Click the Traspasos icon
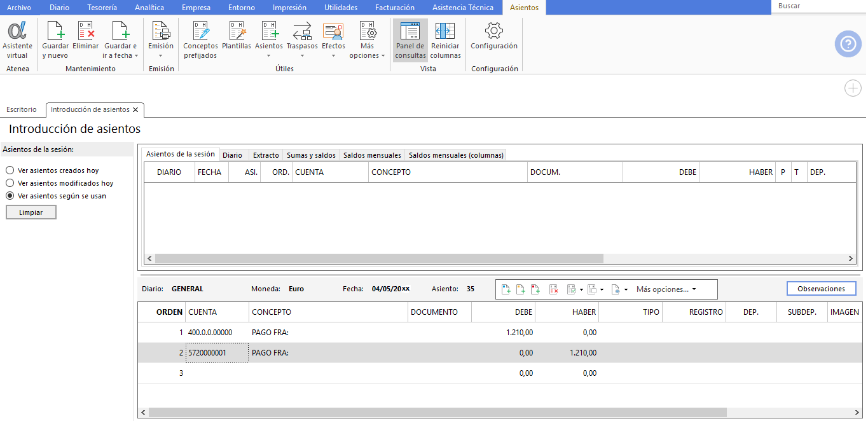 click(302, 31)
